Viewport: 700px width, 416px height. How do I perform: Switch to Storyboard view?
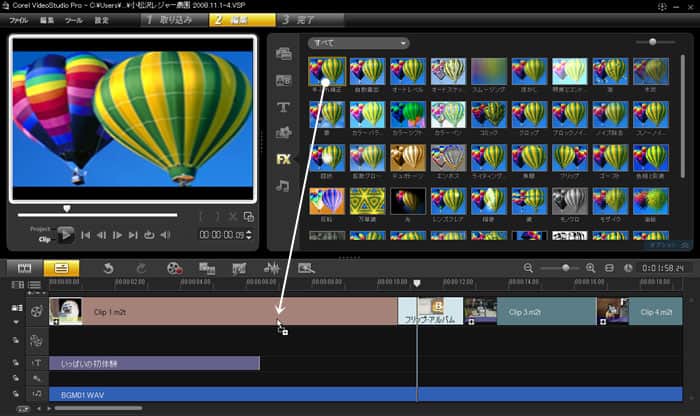click(x=25, y=268)
